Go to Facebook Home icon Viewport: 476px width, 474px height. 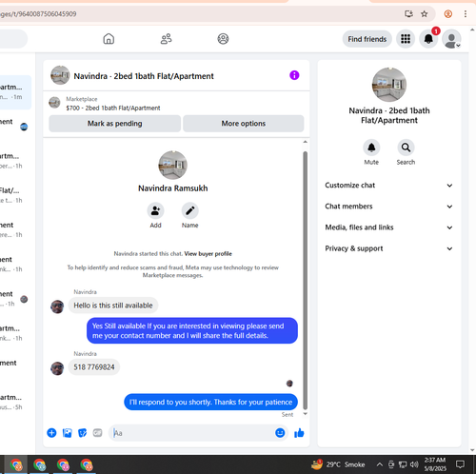pos(109,39)
